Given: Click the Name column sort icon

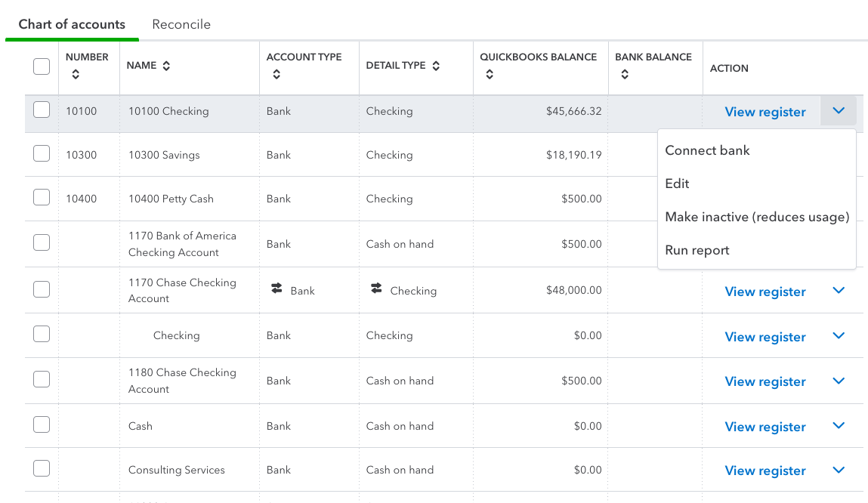Looking at the screenshot, I should click(x=166, y=66).
